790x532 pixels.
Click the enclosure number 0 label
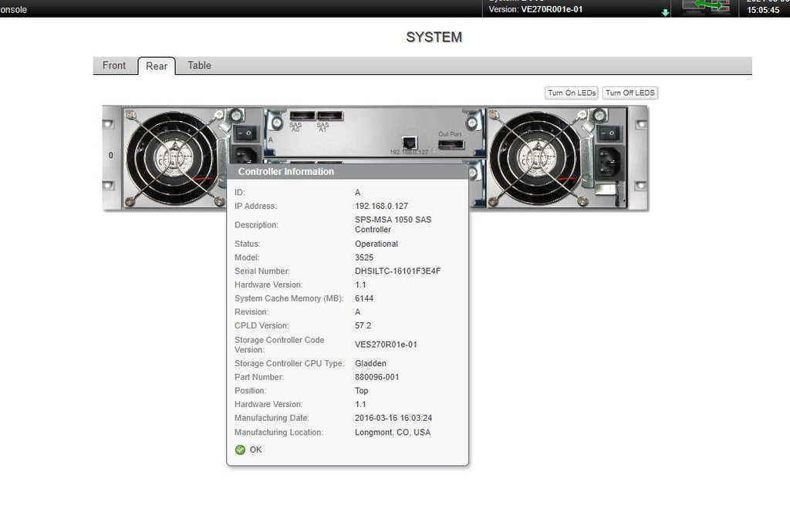[111, 156]
